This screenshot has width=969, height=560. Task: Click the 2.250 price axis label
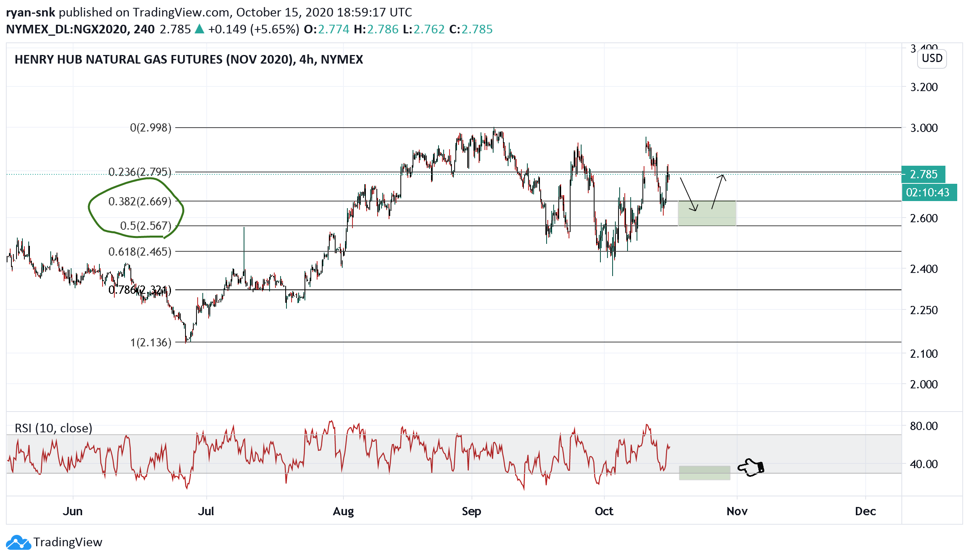[x=924, y=310]
